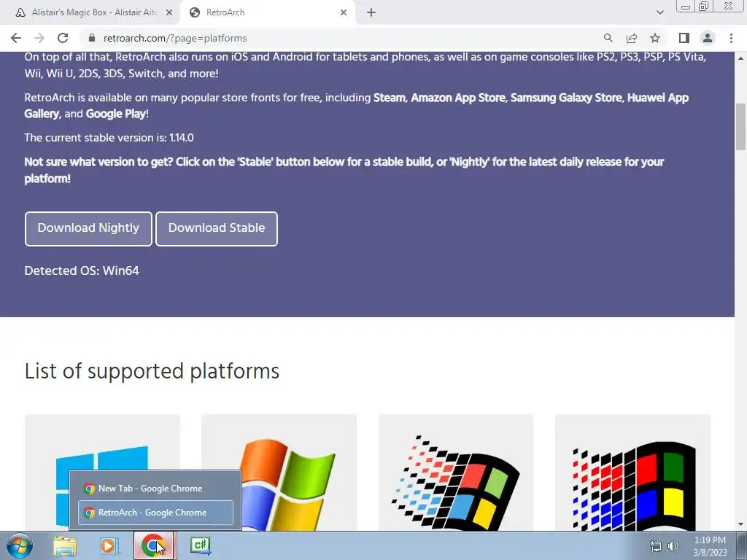Viewport: 747px width, 560px height.
Task: Open the Windows 3.1 logo platform card
Action: 632,472
